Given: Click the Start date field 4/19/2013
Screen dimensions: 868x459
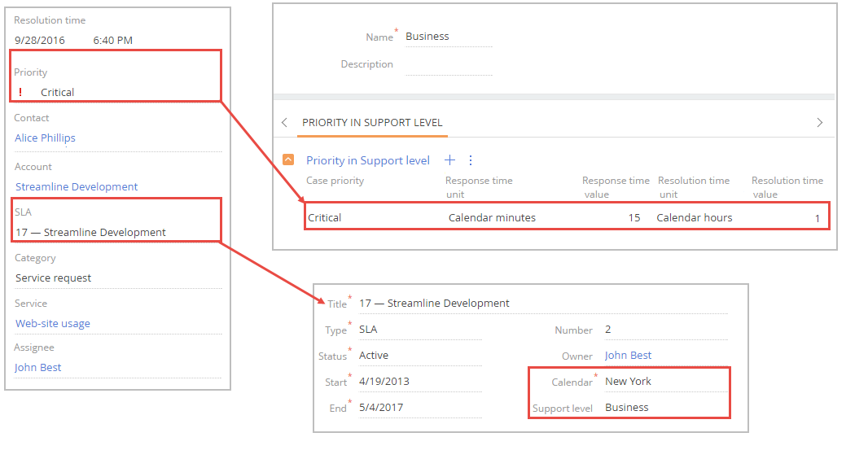Looking at the screenshot, I should click(419, 382).
